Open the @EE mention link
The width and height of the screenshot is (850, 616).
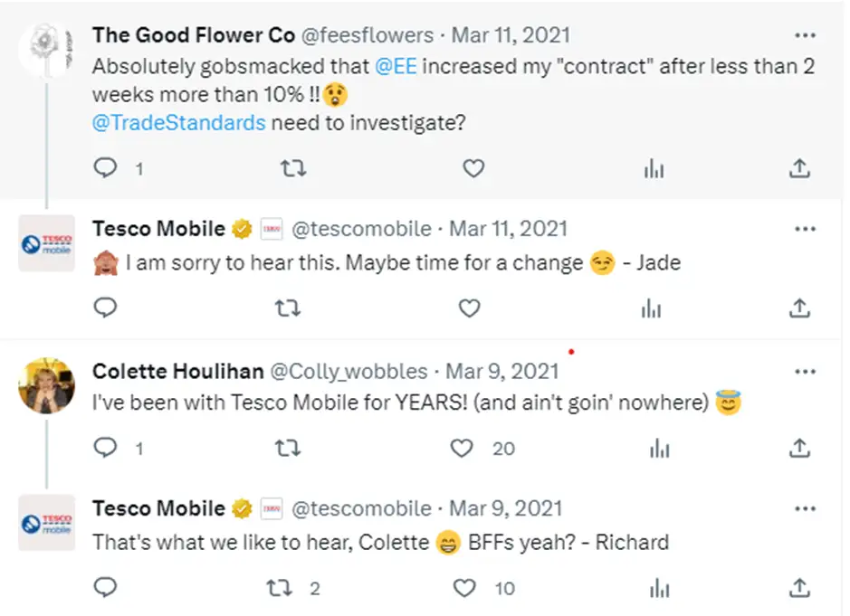(396, 66)
